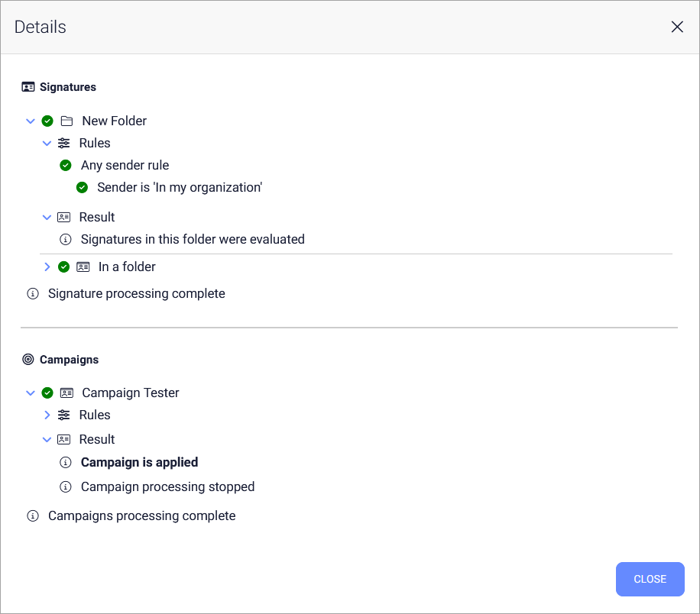Click the card icon beside Campaign Tester

tap(66, 393)
